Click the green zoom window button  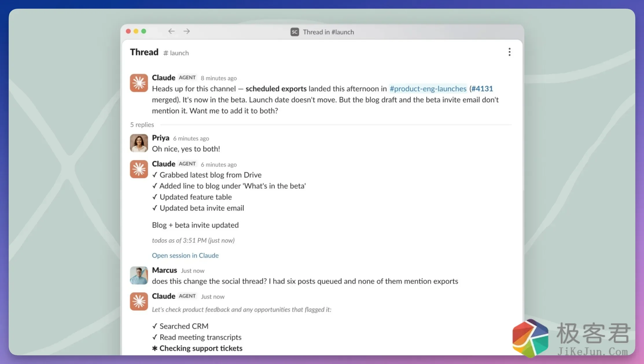144,31
